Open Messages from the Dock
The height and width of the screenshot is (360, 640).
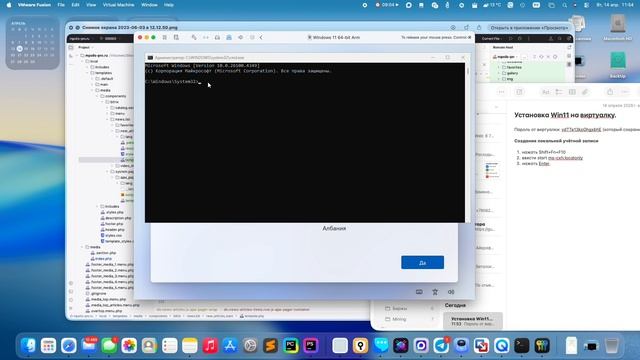coord(109,346)
